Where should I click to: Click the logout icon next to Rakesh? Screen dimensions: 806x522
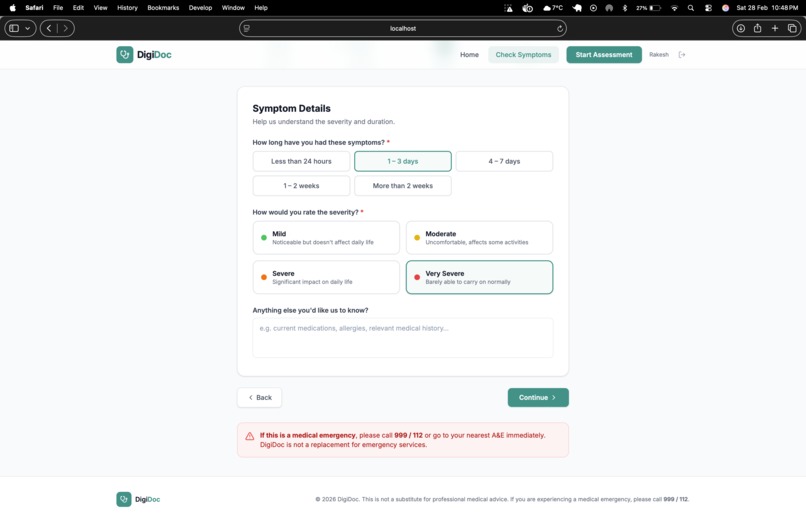[682, 54]
